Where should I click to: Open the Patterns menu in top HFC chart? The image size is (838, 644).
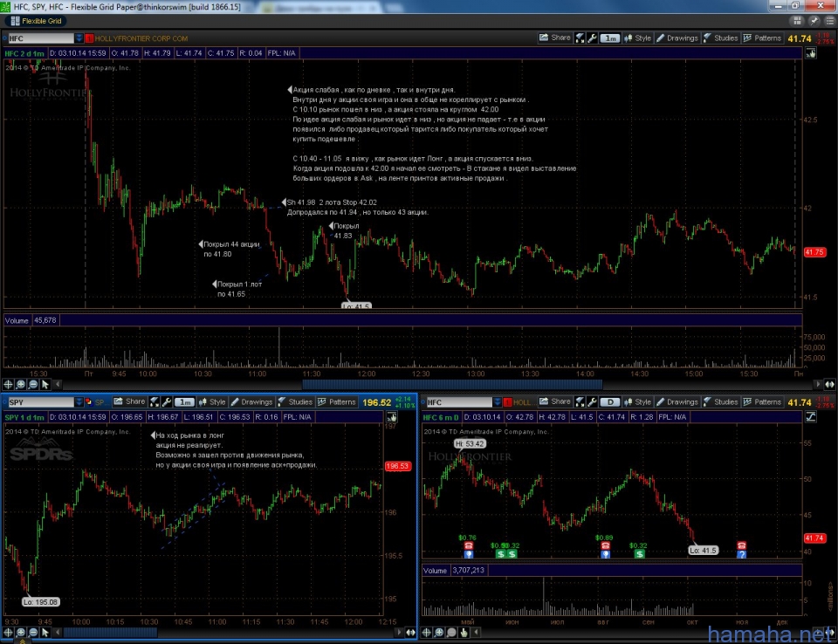[x=762, y=38]
